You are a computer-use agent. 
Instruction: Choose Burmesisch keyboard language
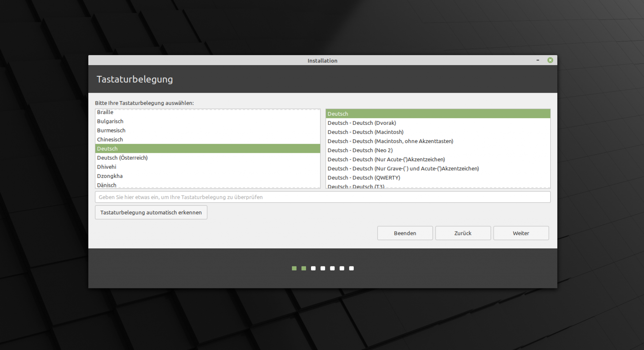[x=208, y=131]
